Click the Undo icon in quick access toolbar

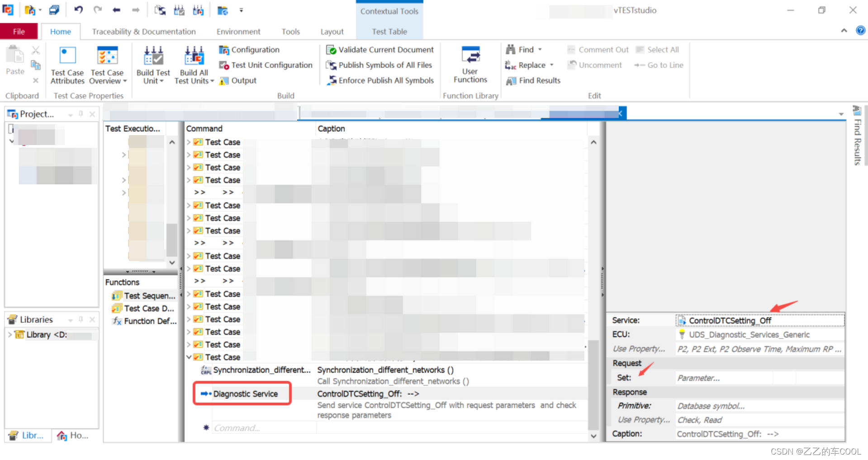[x=78, y=9]
